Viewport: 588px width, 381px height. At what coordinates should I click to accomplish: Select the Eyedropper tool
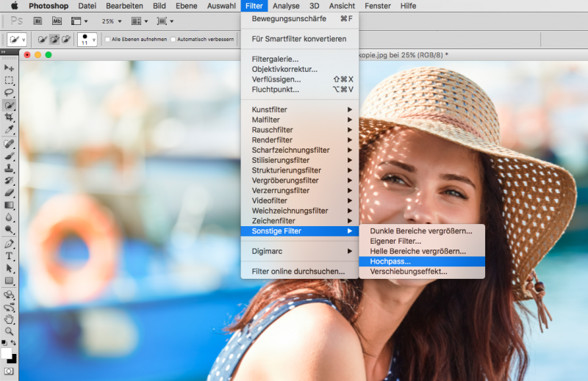(9, 130)
